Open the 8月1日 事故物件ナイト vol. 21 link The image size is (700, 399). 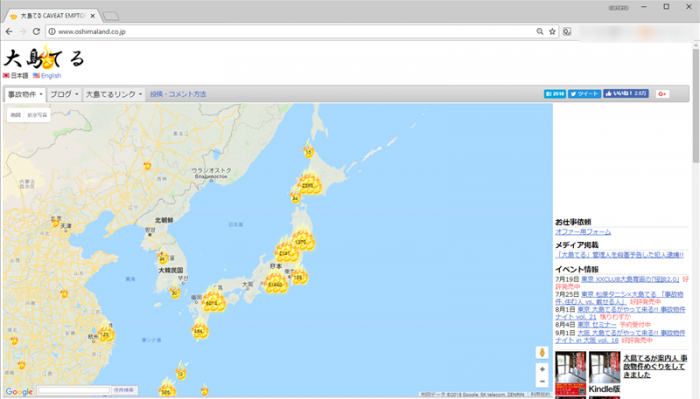point(620,313)
